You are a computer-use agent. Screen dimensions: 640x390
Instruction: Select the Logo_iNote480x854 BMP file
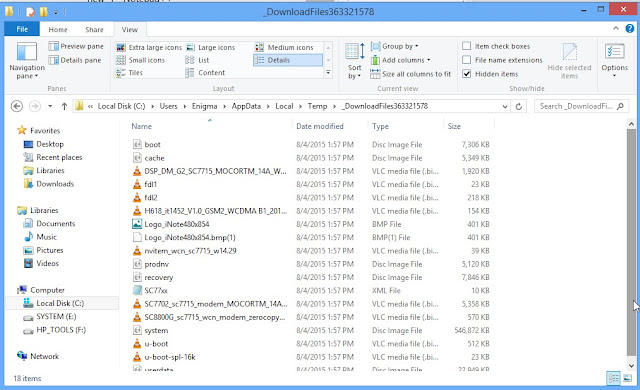[177, 224]
